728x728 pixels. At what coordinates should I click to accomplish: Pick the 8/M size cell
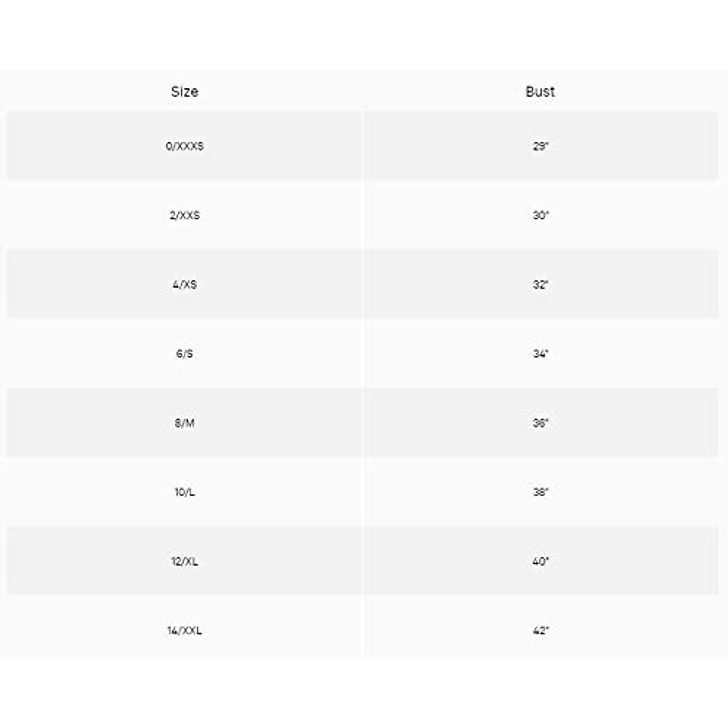[x=184, y=423]
